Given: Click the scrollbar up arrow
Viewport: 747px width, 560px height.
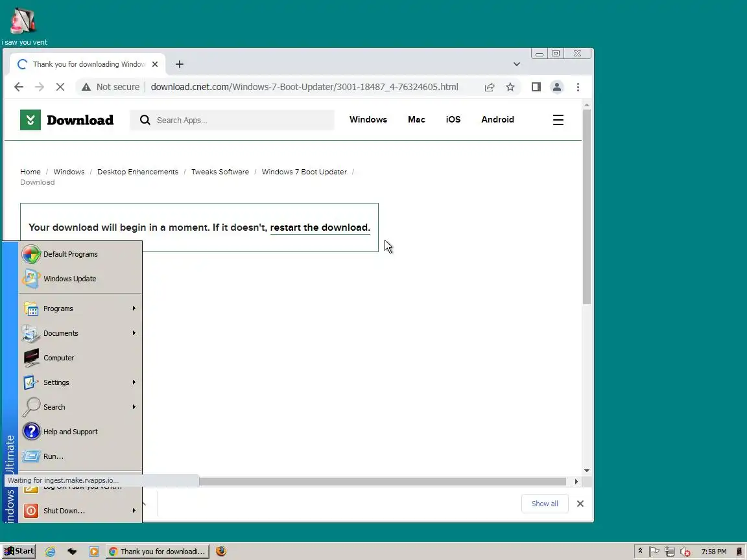Looking at the screenshot, I should (586, 105).
